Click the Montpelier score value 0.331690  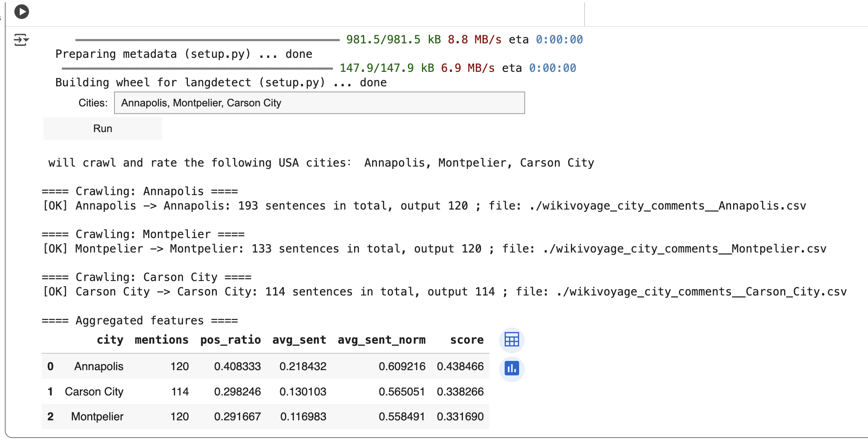click(x=460, y=416)
